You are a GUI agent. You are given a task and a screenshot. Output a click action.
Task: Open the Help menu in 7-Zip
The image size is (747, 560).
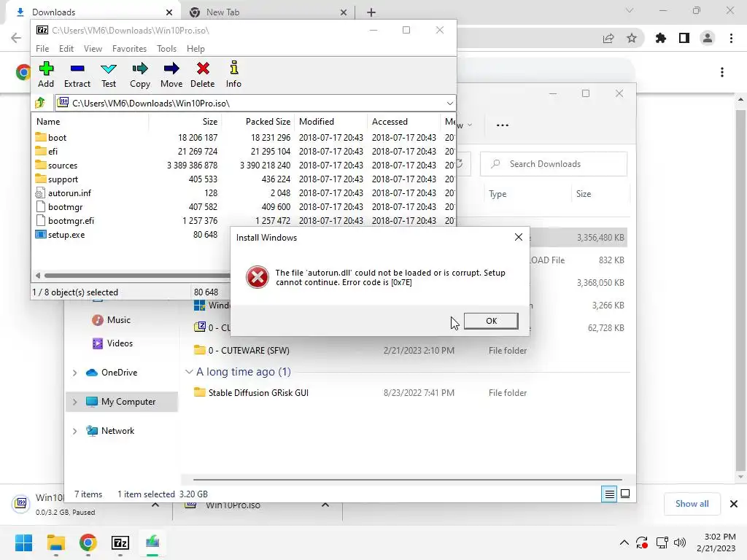[196, 49]
